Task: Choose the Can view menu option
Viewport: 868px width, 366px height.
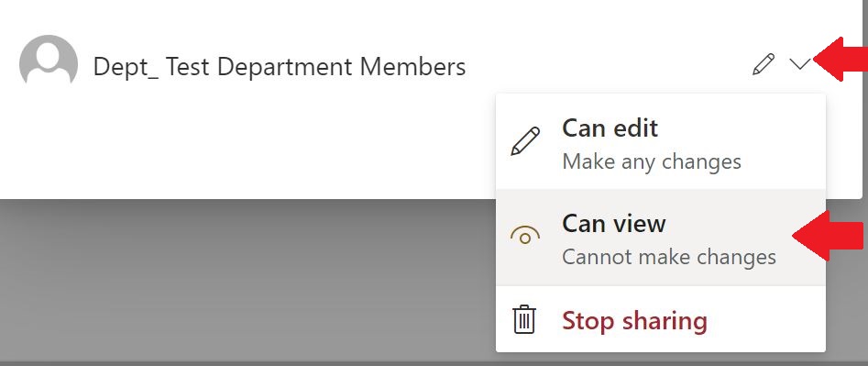Action: pos(661,238)
